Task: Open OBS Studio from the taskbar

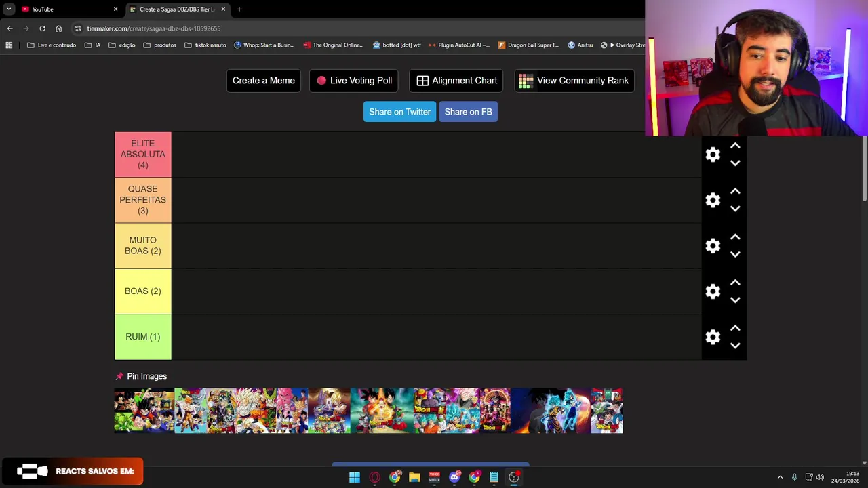Action: pos(514,477)
